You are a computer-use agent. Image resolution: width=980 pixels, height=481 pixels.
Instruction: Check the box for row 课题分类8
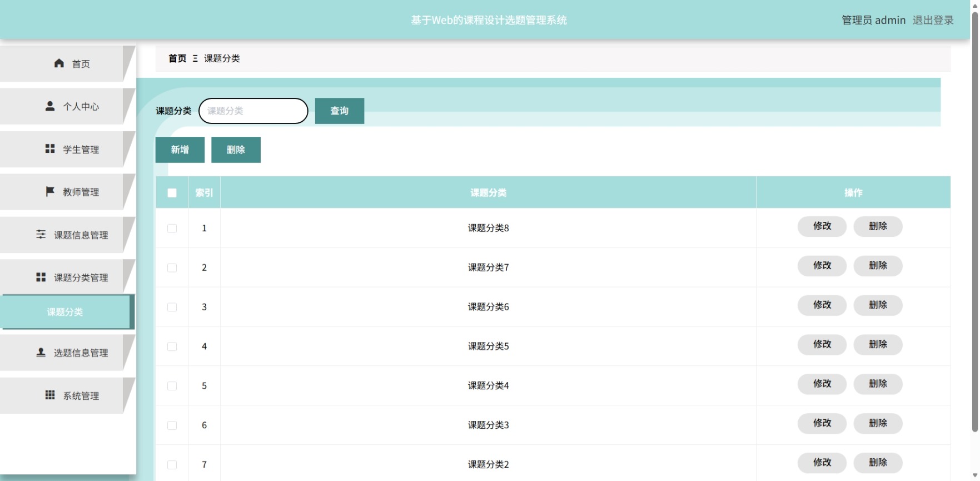pos(172,228)
